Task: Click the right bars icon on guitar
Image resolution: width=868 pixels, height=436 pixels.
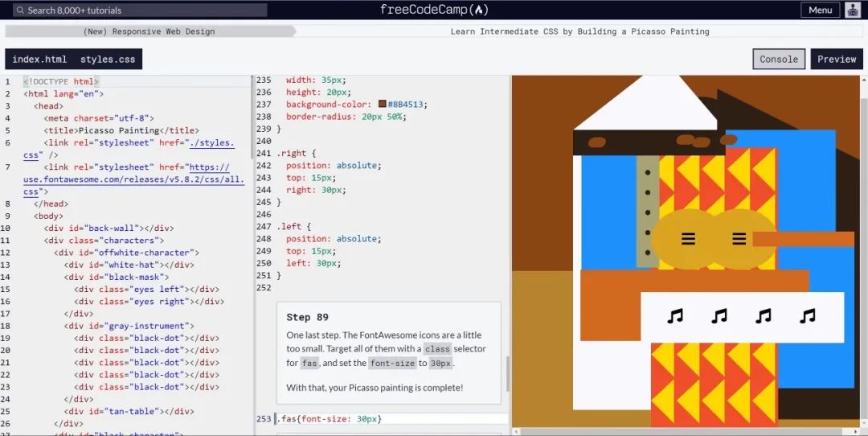Action: [739, 239]
